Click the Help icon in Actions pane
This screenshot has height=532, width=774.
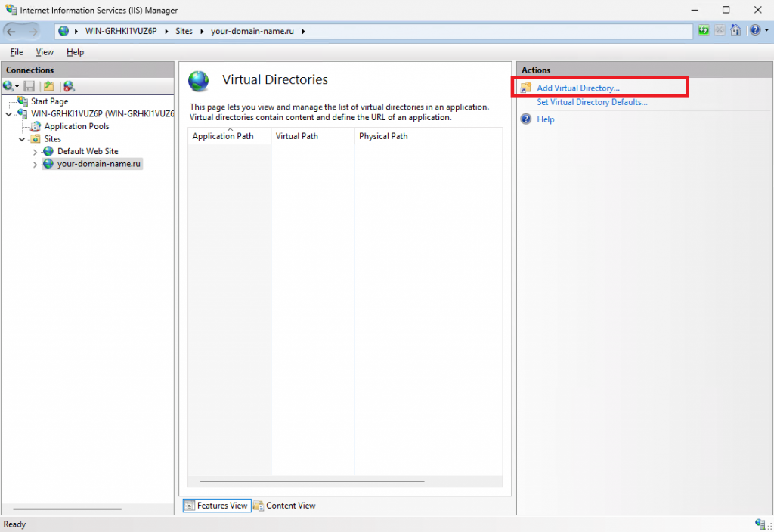point(526,119)
